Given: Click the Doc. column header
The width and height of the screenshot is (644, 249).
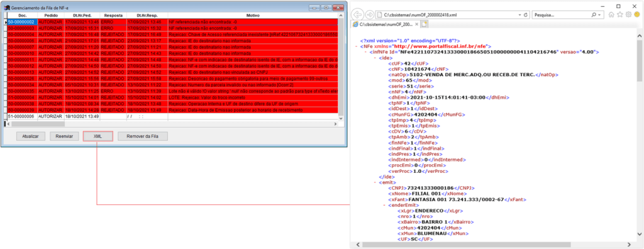Looking at the screenshot, I should click(23, 15).
